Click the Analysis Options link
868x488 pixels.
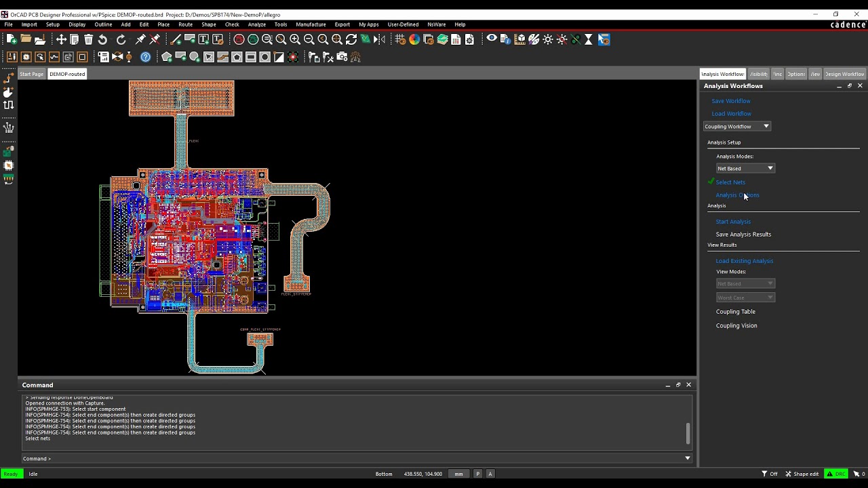[738, 195]
